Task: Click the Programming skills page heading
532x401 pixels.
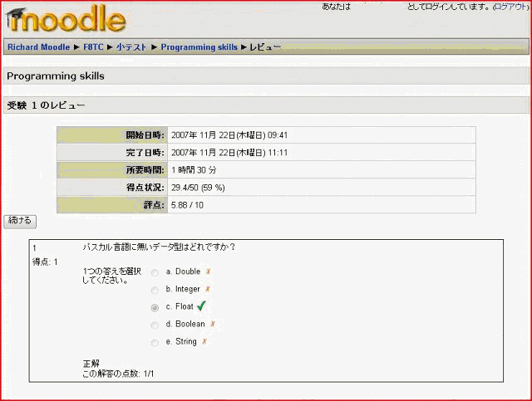Action: (56, 76)
